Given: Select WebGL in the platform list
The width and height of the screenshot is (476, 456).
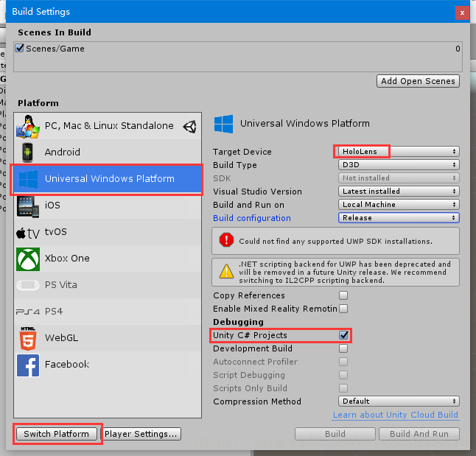Looking at the screenshot, I should pyautogui.click(x=108, y=338).
